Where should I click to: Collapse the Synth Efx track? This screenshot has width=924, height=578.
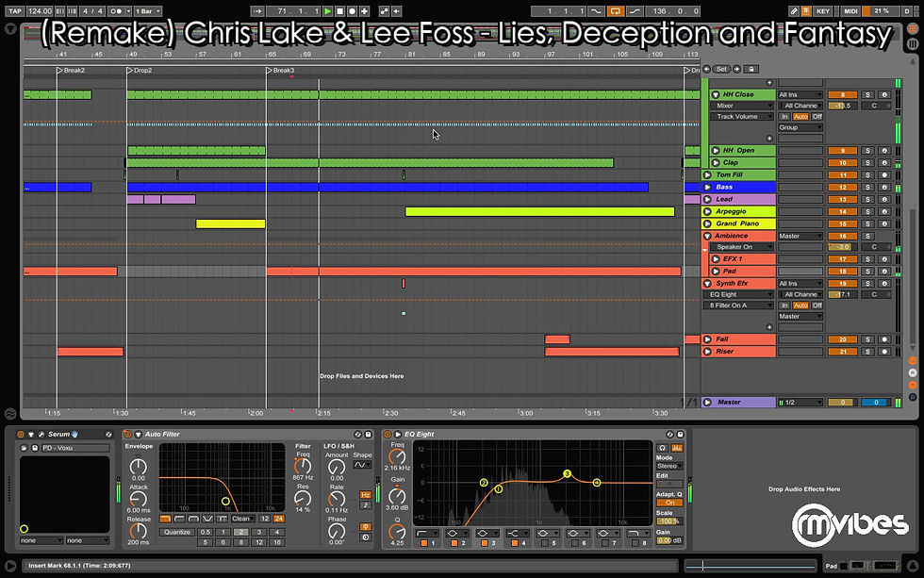point(707,284)
